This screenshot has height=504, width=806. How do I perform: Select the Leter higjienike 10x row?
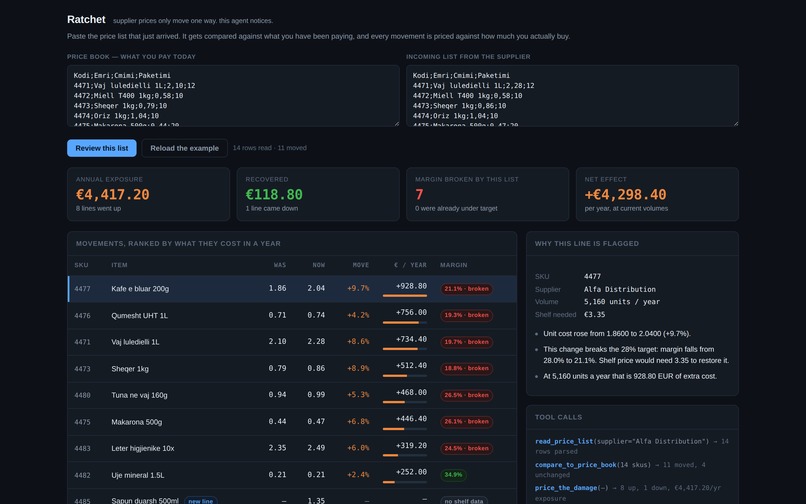click(292, 448)
